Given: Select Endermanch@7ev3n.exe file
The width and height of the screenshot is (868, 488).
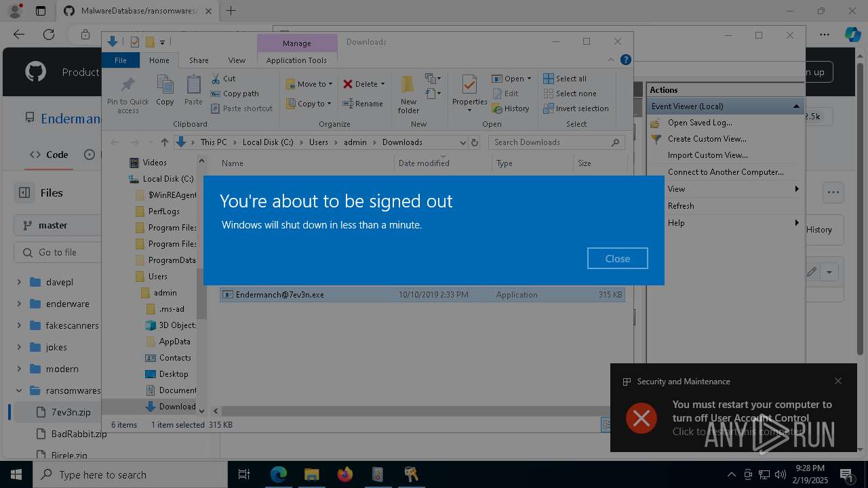Looking at the screenshot, I should (x=422, y=295).
